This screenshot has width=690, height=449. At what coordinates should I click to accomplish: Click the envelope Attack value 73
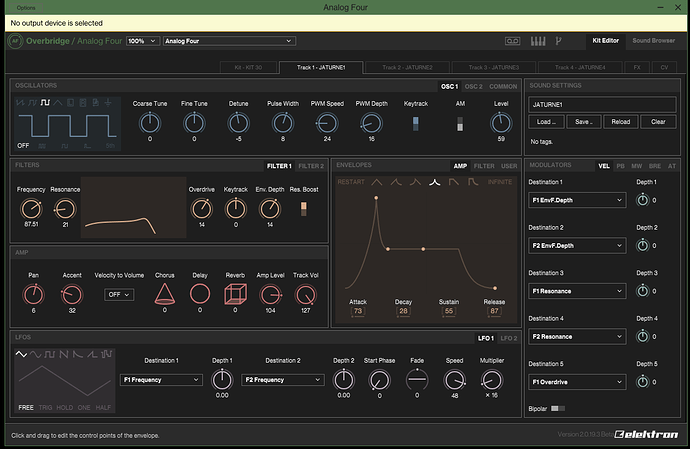(x=358, y=311)
